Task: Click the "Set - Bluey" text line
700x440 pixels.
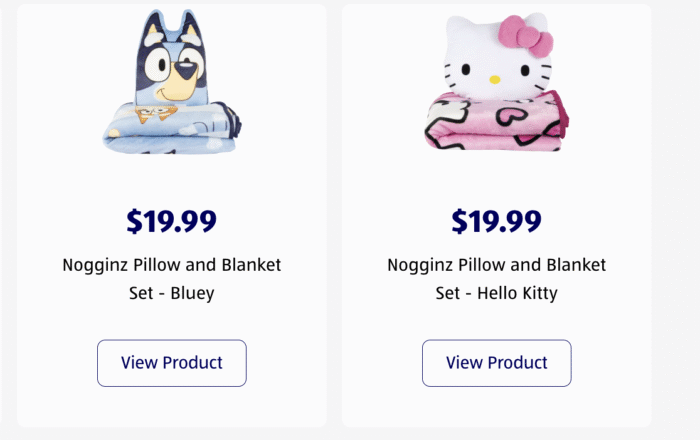Action: click(x=172, y=294)
